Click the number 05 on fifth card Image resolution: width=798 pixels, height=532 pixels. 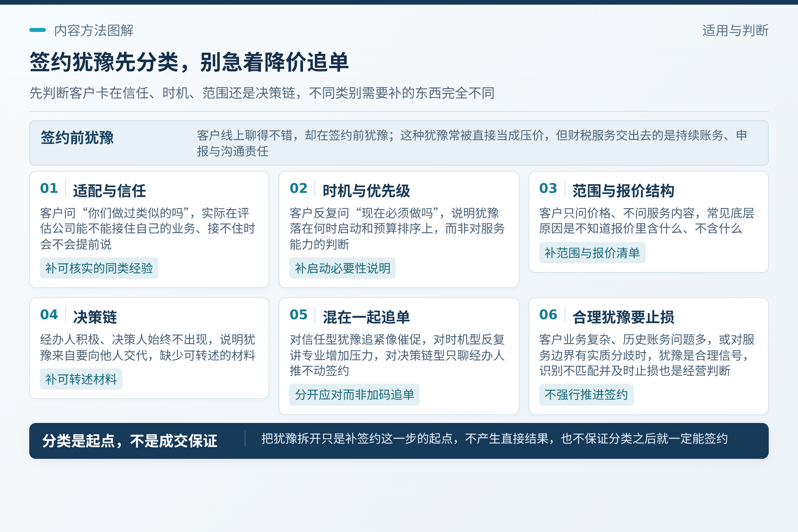(299, 315)
